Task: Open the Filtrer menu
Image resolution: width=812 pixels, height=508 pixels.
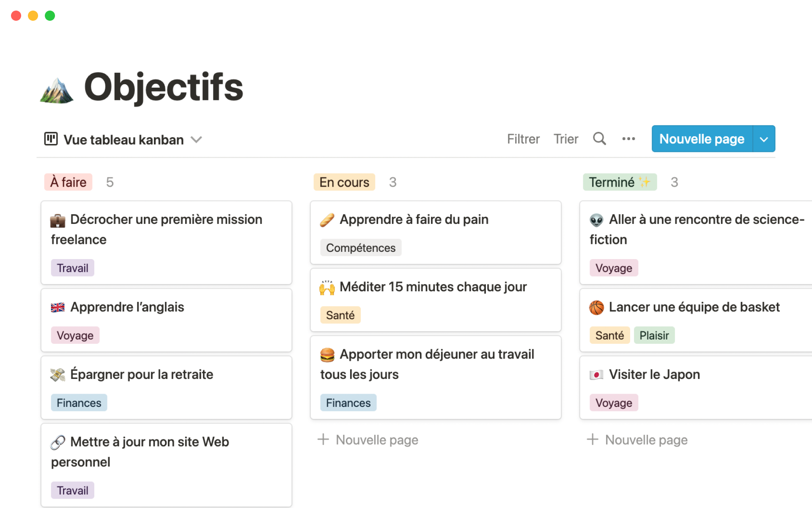Action: coord(523,139)
